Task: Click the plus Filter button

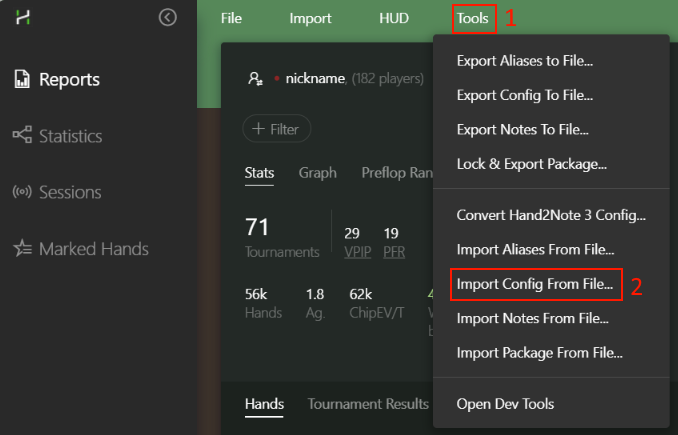Action: click(x=277, y=129)
